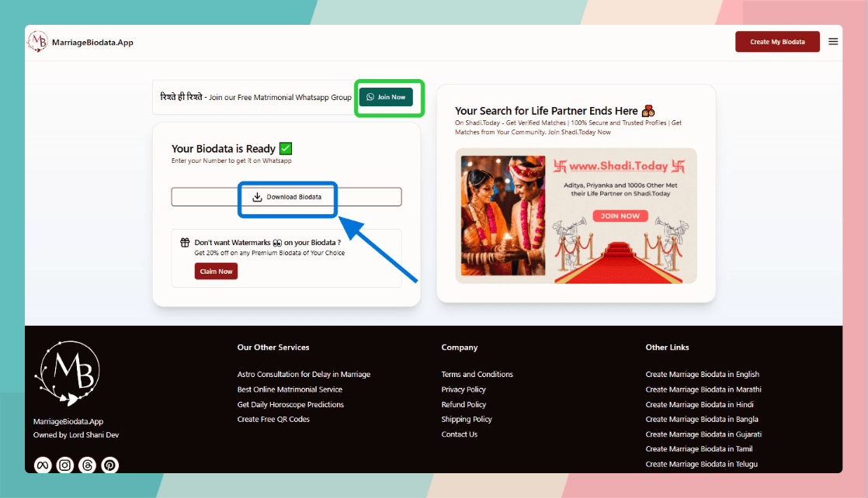Open the Instagram icon in footer
The image size is (868, 498).
pos(64,465)
